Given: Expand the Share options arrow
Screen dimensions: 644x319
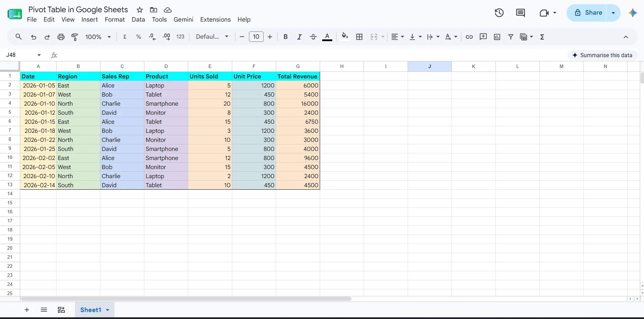Looking at the screenshot, I should click(614, 13).
